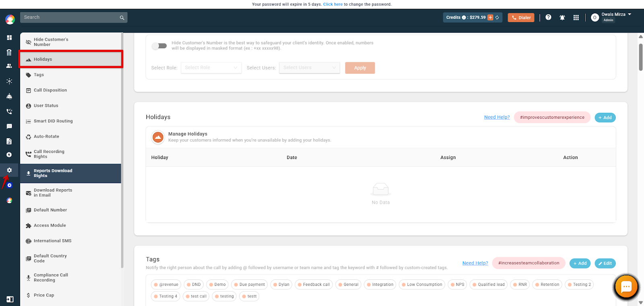
Task: Click the Feedback call tag
Action: point(314,285)
